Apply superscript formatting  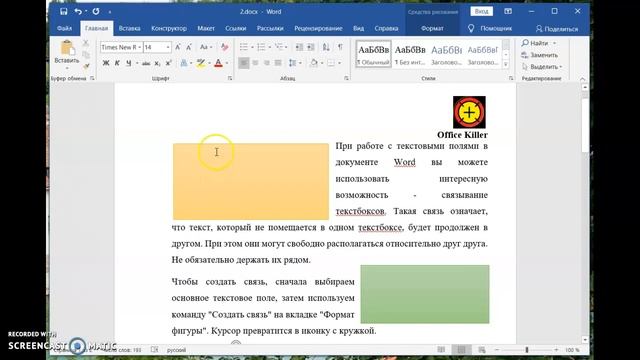coord(168,63)
